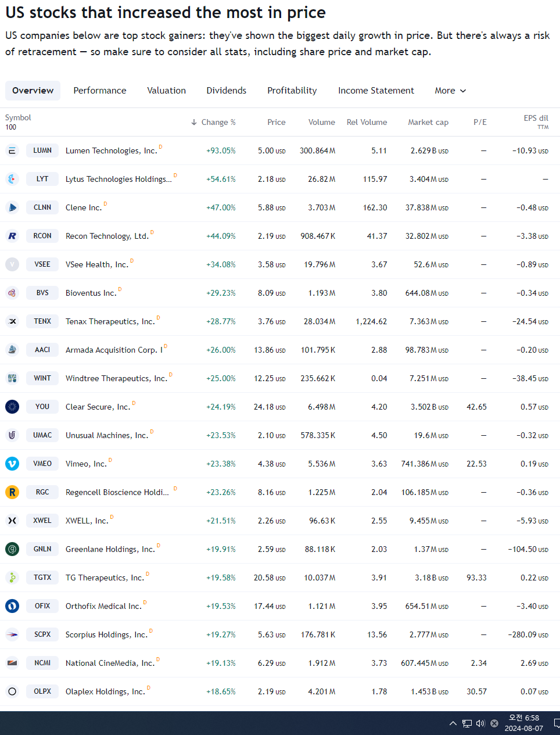Sort by Rel Volume column header
Image resolution: width=560 pixels, height=735 pixels.
coord(367,122)
